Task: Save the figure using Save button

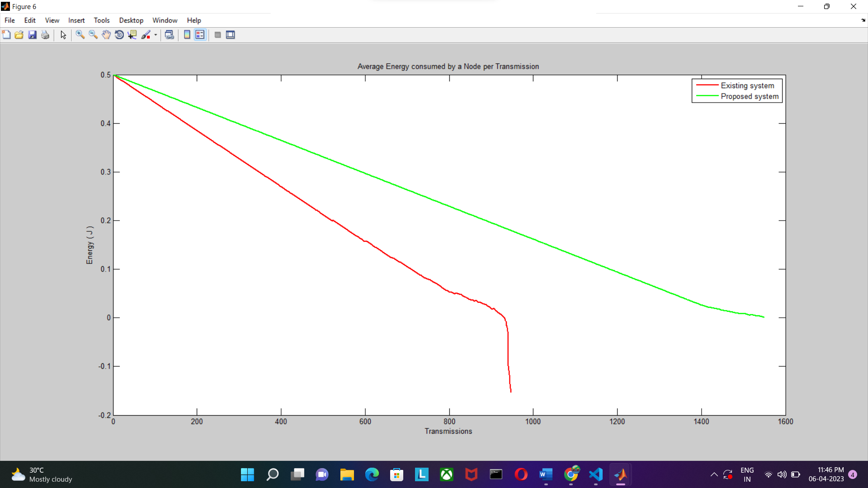Action: (x=32, y=35)
